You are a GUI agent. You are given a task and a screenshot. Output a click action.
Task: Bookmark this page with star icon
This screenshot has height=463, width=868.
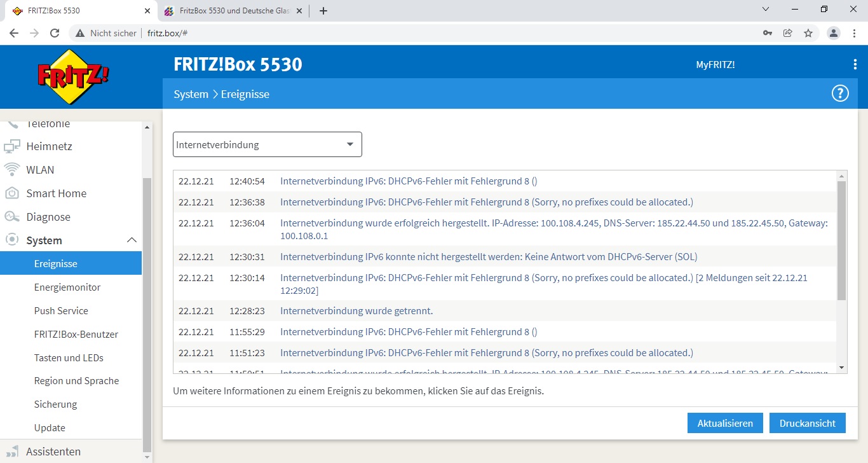tap(808, 33)
